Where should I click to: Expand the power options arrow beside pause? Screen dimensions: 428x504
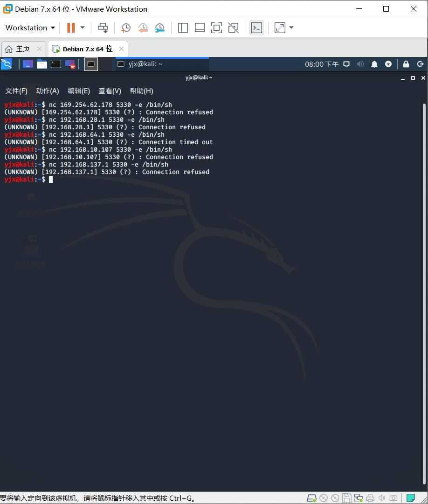pyautogui.click(x=83, y=28)
